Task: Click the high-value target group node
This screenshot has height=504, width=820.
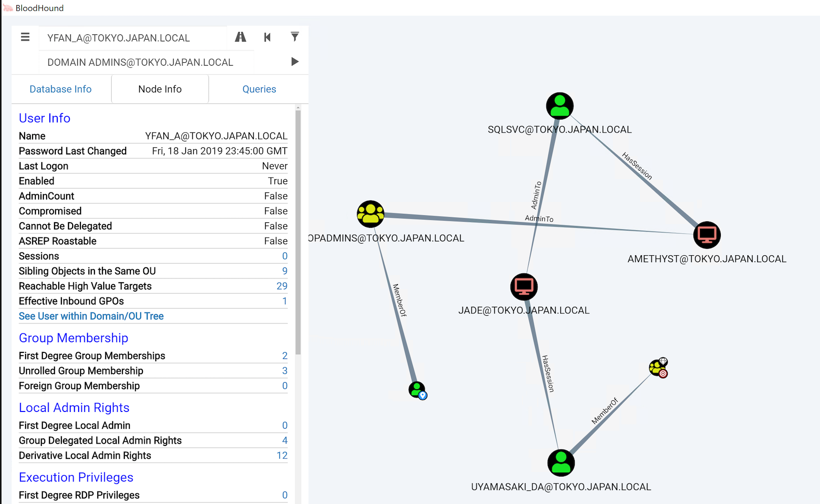Action: point(658,368)
